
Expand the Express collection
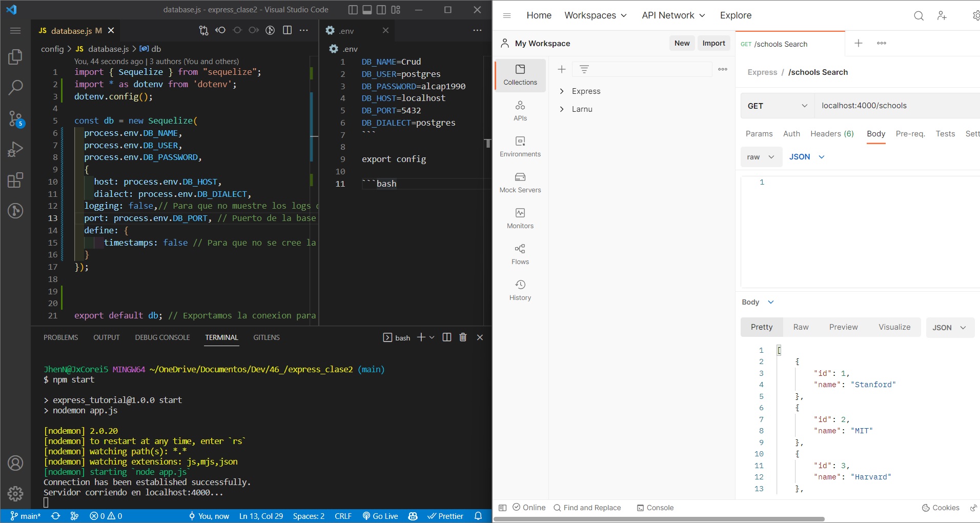pos(562,91)
